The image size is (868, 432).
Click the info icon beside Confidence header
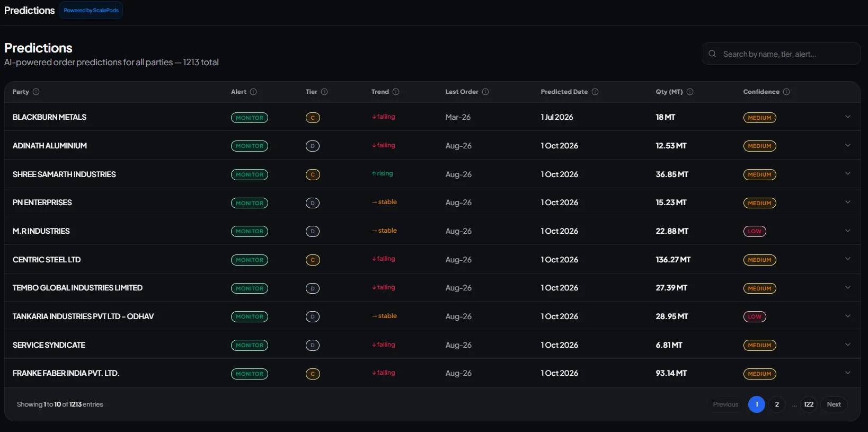point(786,92)
